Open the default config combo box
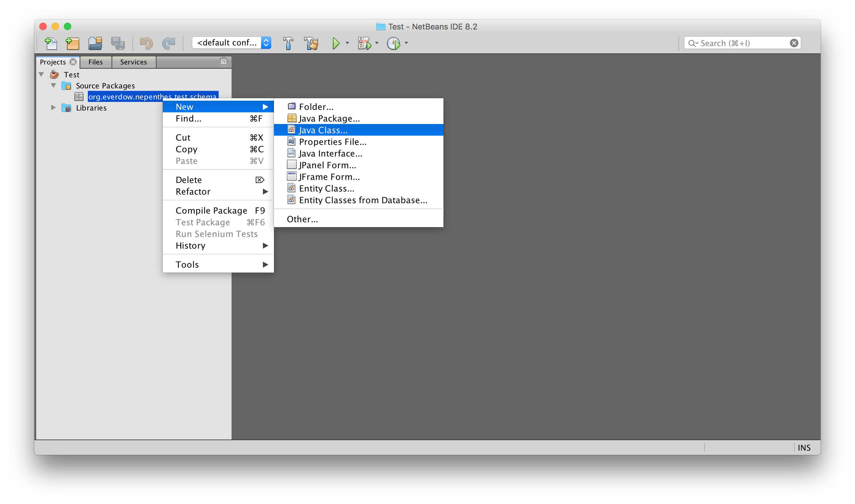Viewport: 855px width, 504px height. click(232, 43)
